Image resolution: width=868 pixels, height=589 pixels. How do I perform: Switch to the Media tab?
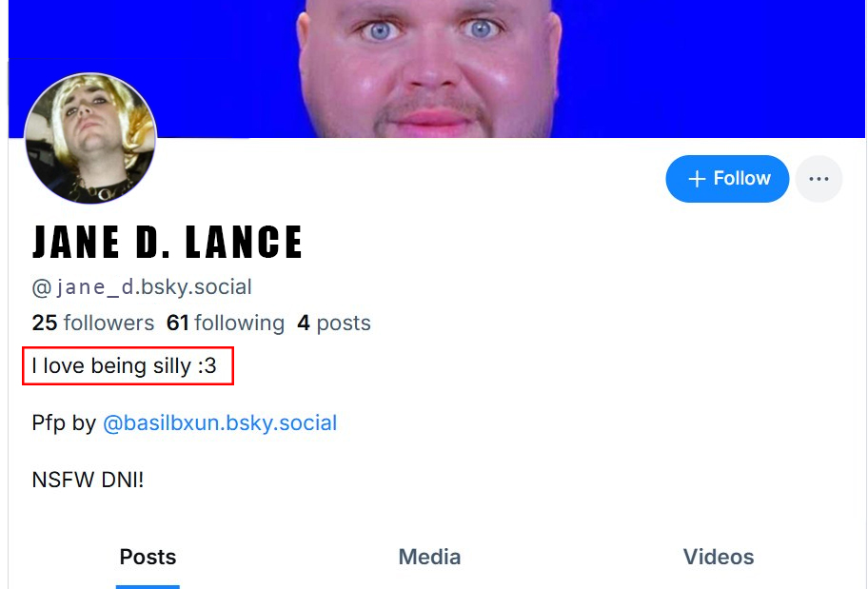pyautogui.click(x=429, y=557)
